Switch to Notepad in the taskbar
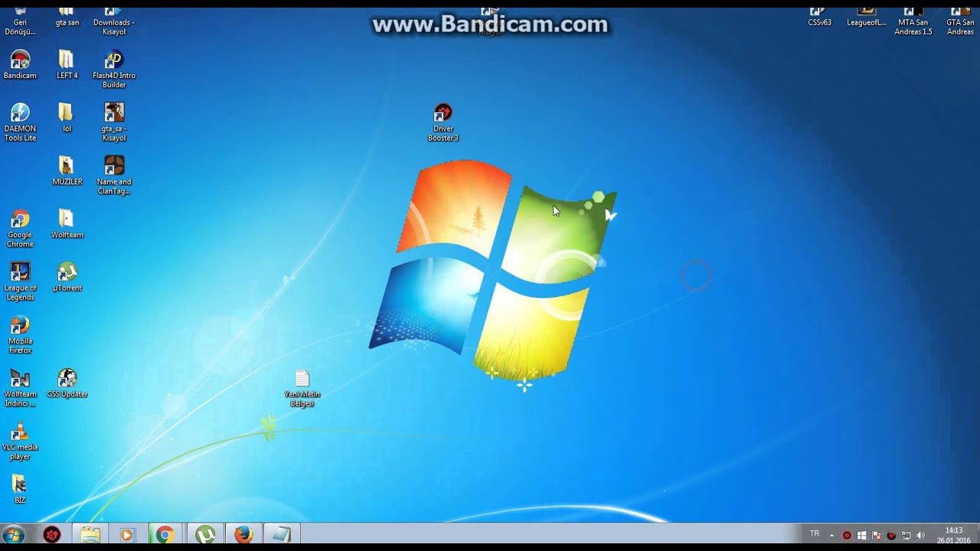 point(282,534)
